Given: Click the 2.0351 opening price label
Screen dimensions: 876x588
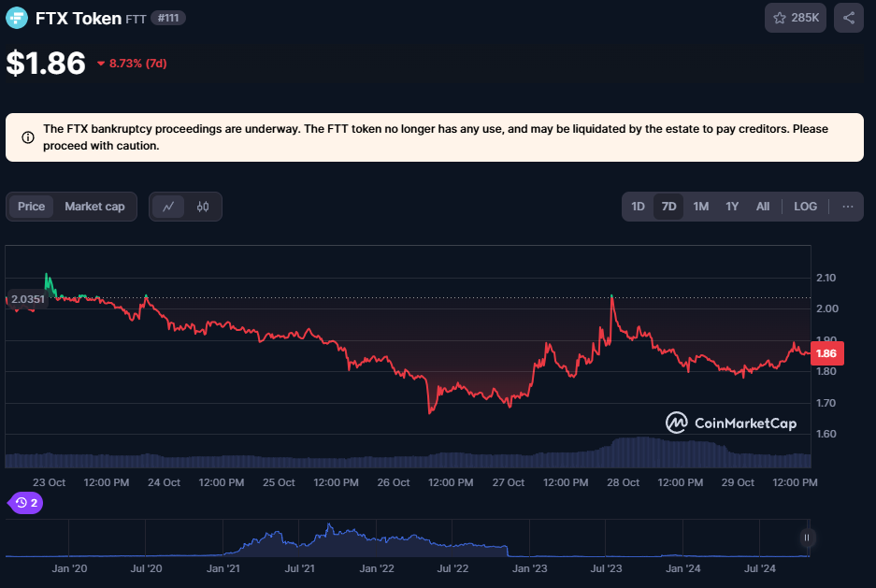Looking at the screenshot, I should coord(28,299).
